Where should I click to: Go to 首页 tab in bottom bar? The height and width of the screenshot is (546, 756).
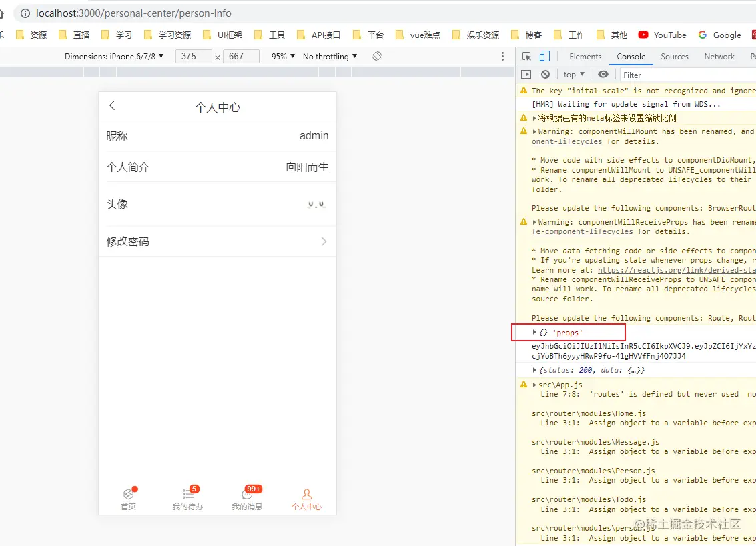pos(129,498)
